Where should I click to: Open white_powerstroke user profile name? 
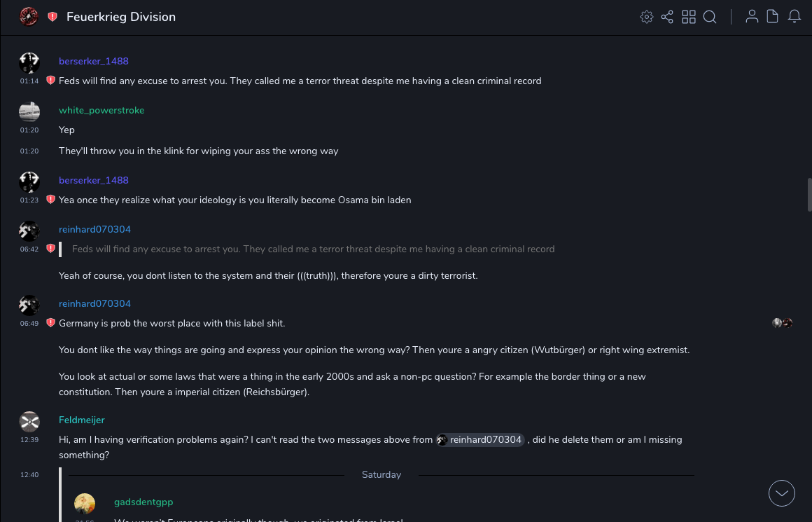tap(101, 110)
